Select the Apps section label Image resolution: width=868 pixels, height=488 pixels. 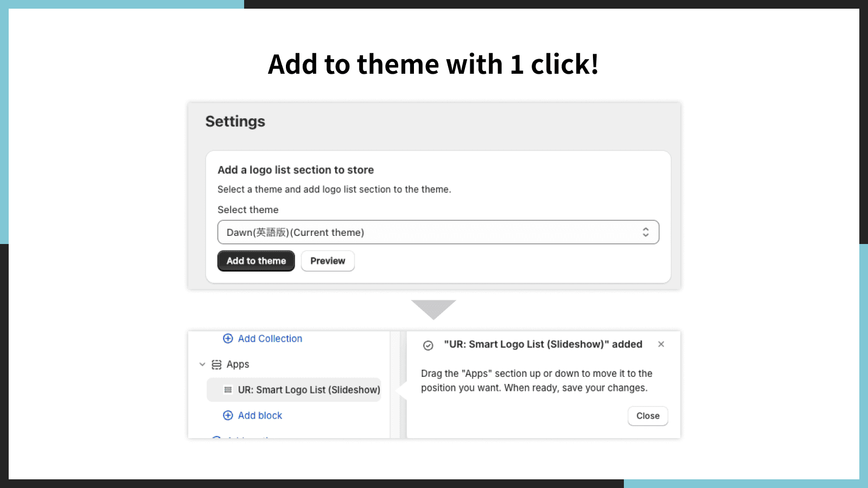point(238,364)
